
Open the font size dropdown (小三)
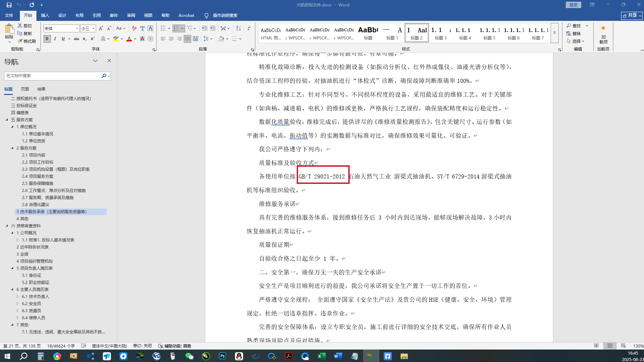94,29
